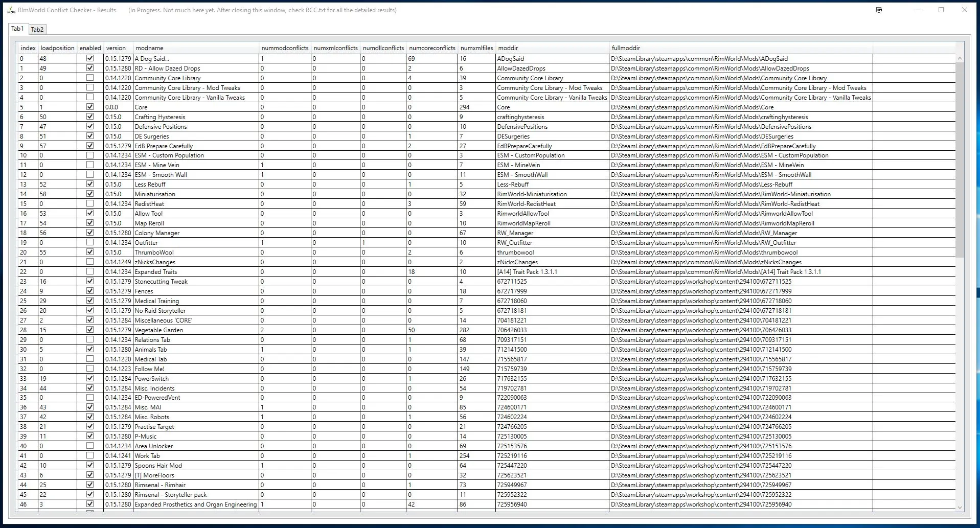
Task: Select the Miniaturisation modname cell
Action: click(196, 194)
